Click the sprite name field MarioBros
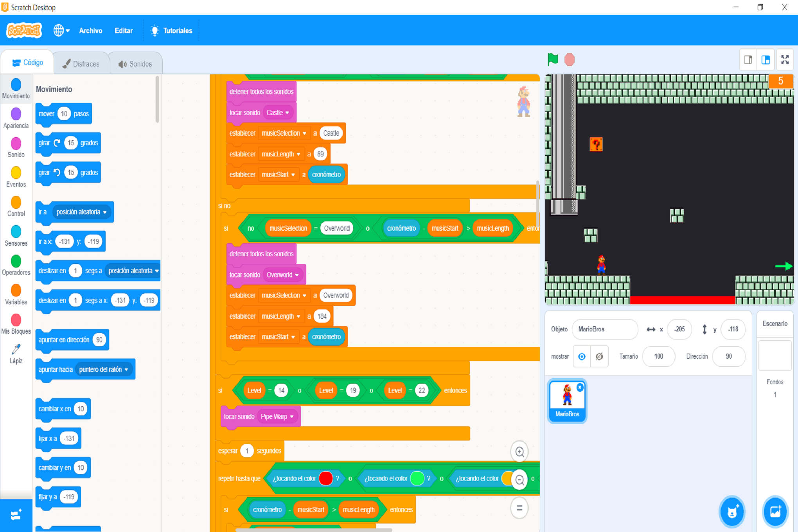798x532 pixels. (x=604, y=329)
